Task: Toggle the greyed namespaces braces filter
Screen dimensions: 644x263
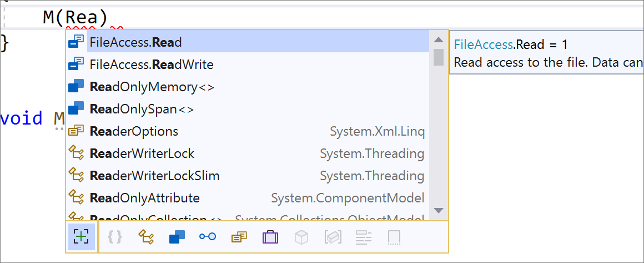Action: pyautogui.click(x=114, y=237)
